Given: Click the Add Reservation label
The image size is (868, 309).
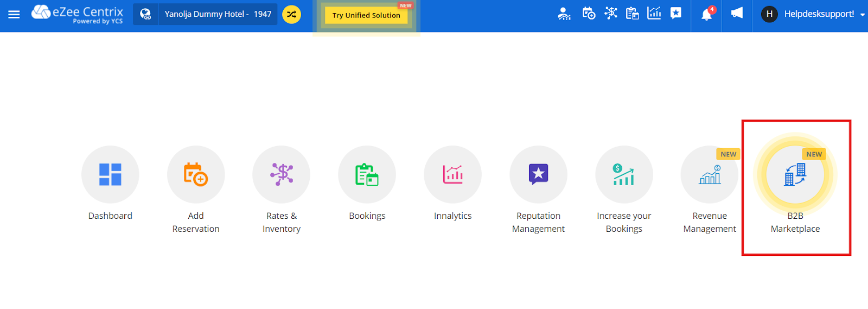Looking at the screenshot, I should [x=196, y=222].
